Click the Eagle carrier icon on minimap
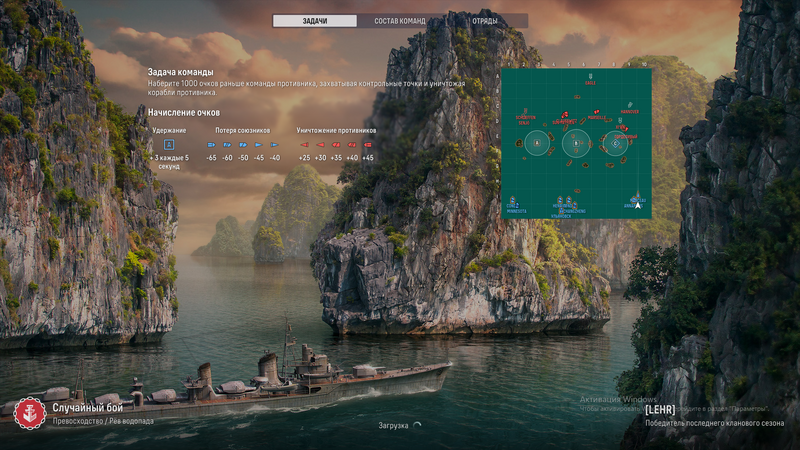This screenshot has width=800, height=450. click(x=590, y=77)
